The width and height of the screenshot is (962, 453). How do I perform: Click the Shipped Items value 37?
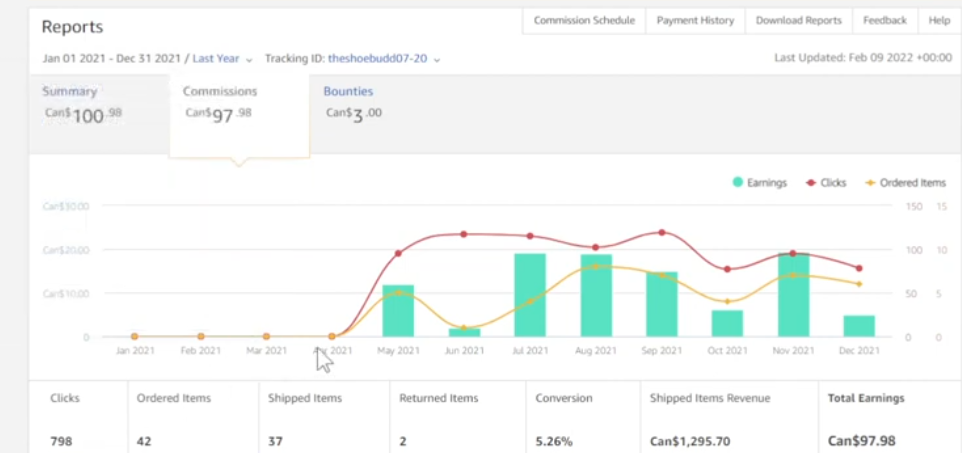(x=275, y=441)
